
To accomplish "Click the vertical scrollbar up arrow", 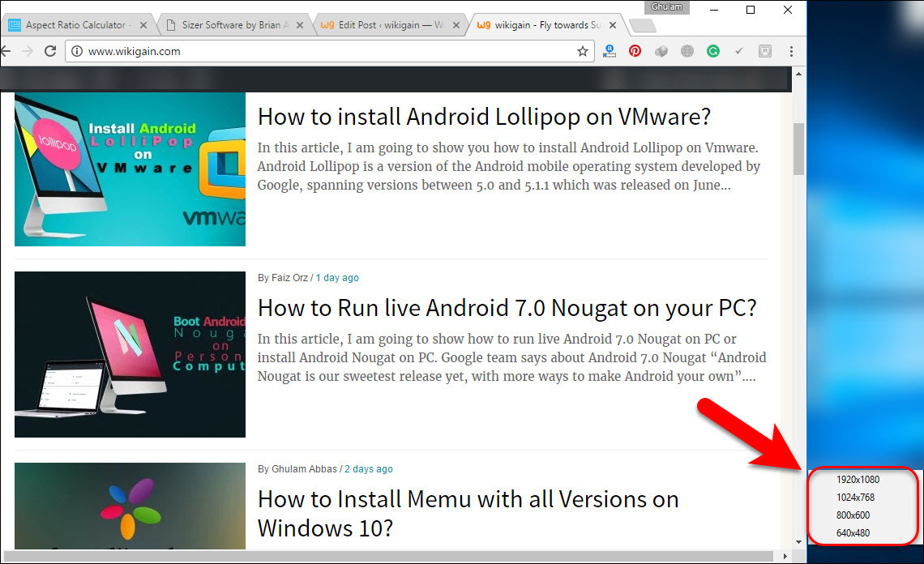I will coord(798,74).
